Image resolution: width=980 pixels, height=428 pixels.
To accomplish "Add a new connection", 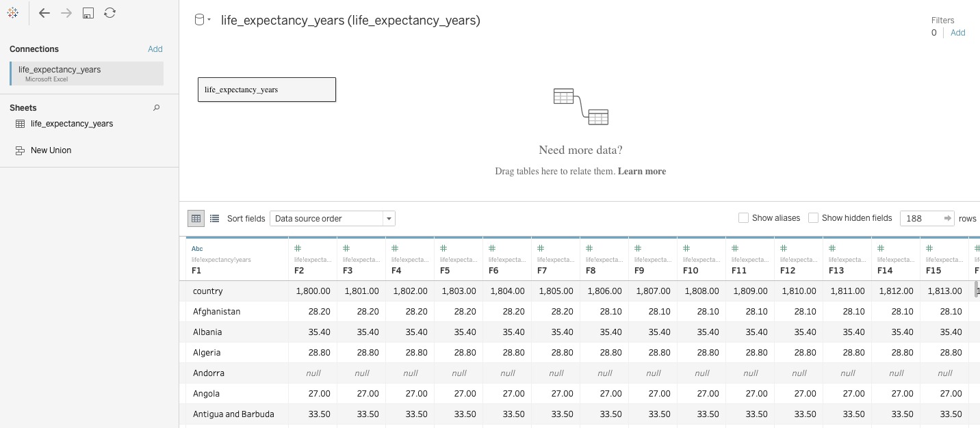I will 155,49.
